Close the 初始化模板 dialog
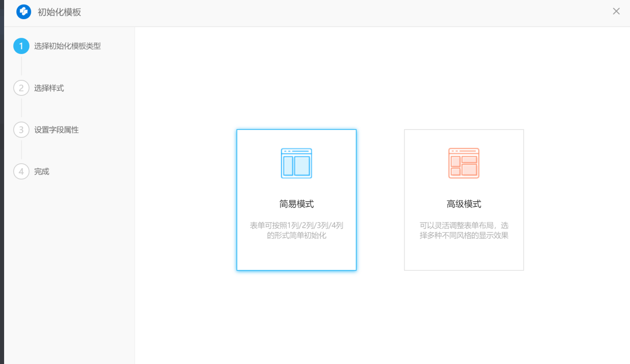 pos(616,11)
